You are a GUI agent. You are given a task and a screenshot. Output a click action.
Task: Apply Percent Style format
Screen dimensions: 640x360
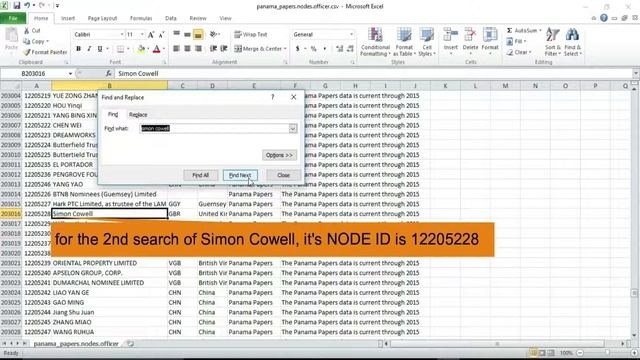pos(313,49)
